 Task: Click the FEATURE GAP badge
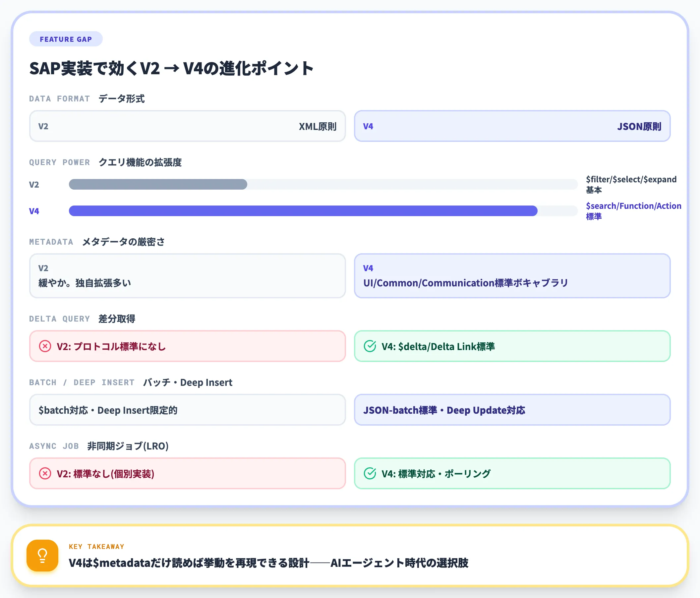[x=66, y=39]
